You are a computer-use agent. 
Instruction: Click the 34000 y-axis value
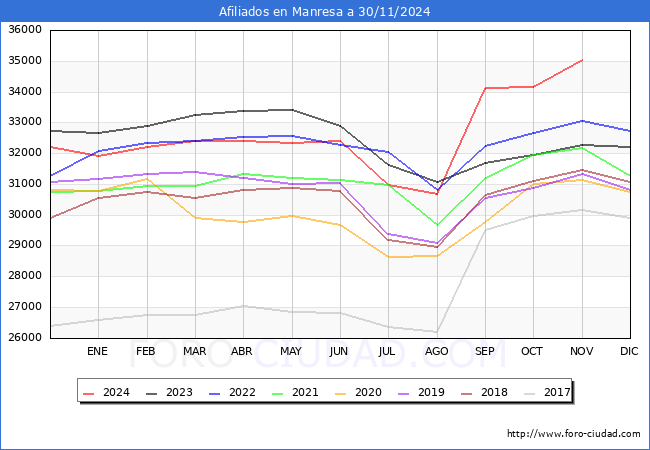[25, 92]
